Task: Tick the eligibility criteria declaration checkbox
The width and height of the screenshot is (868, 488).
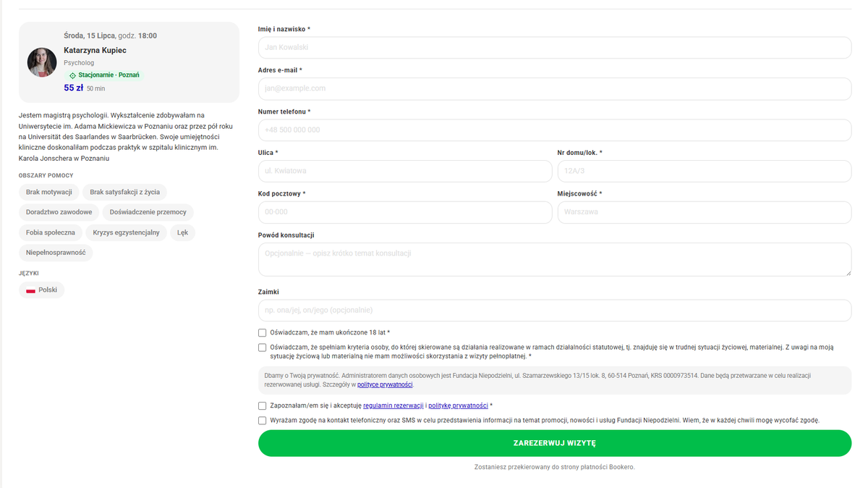Action: [x=262, y=348]
